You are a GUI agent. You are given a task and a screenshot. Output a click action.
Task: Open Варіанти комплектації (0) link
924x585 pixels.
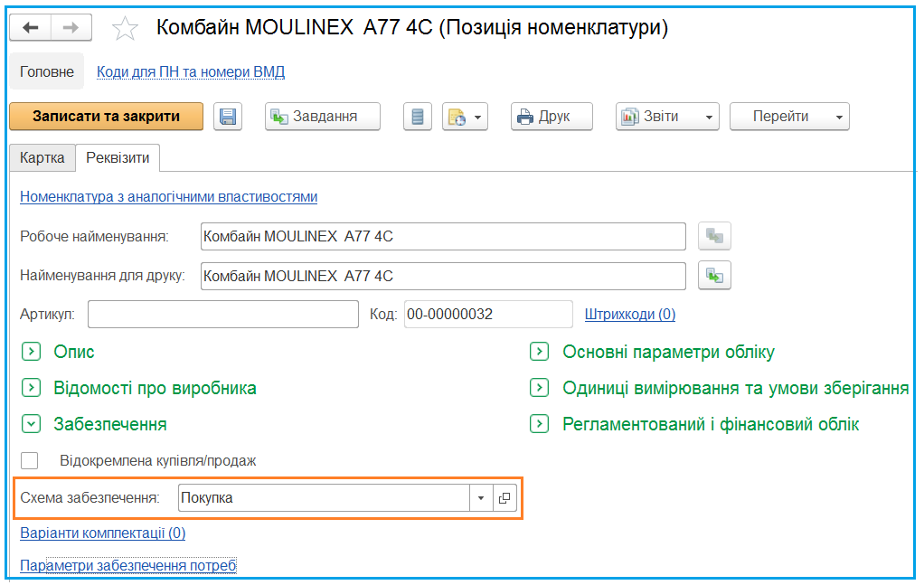[x=103, y=533]
